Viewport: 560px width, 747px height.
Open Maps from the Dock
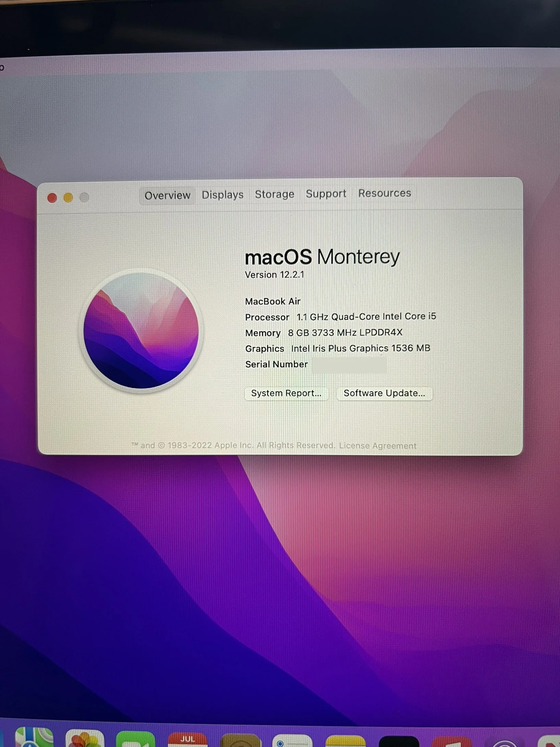tap(34, 737)
